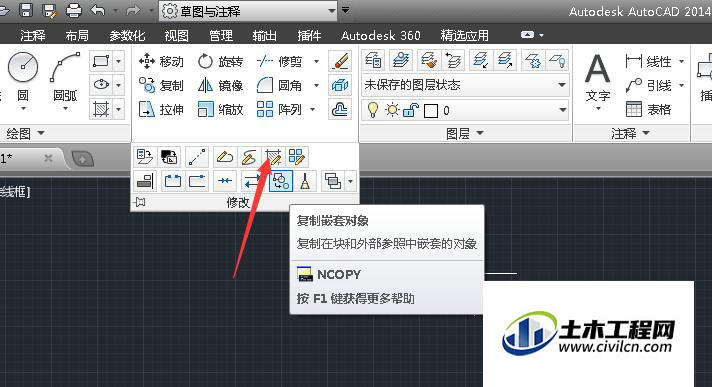Toggle layer 0 freeze sun icon
This screenshot has width=712, height=387.
point(392,110)
